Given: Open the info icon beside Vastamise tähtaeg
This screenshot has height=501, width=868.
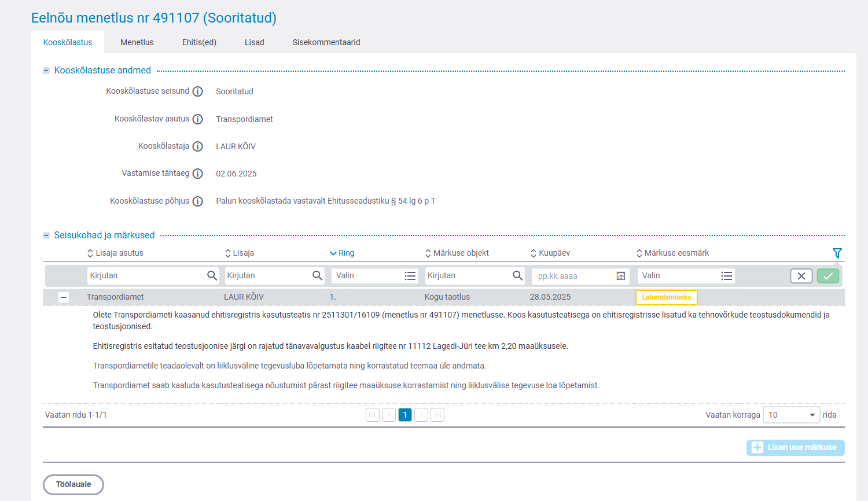Looking at the screenshot, I should (197, 174).
